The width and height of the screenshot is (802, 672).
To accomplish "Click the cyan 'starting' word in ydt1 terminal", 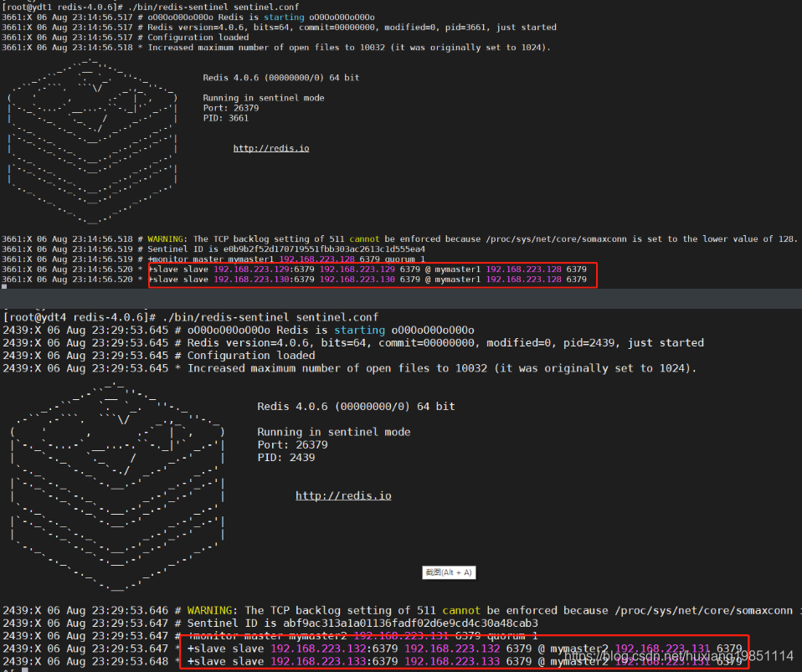I will tap(284, 18).
